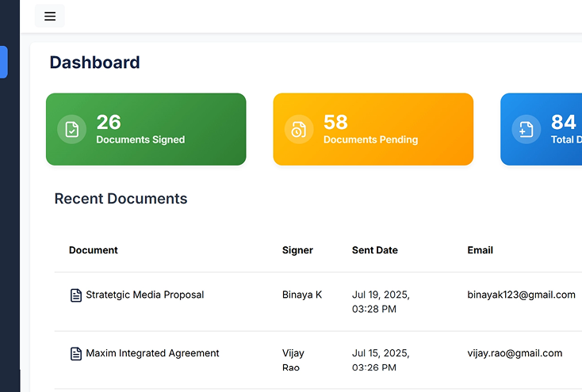The height and width of the screenshot is (392, 582).
Task: Click email binayak123@gmail.com
Action: [521, 295]
